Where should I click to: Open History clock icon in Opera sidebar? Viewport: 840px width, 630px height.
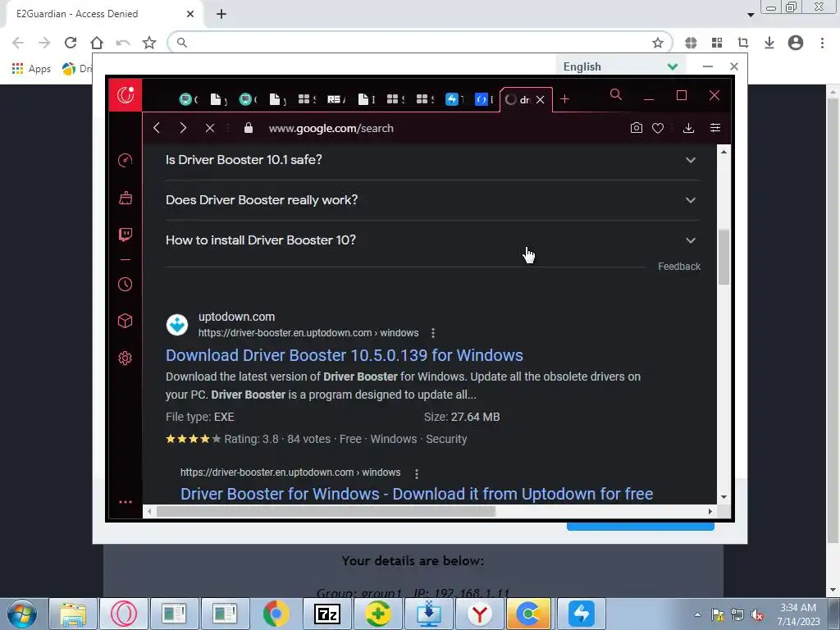pyautogui.click(x=125, y=284)
